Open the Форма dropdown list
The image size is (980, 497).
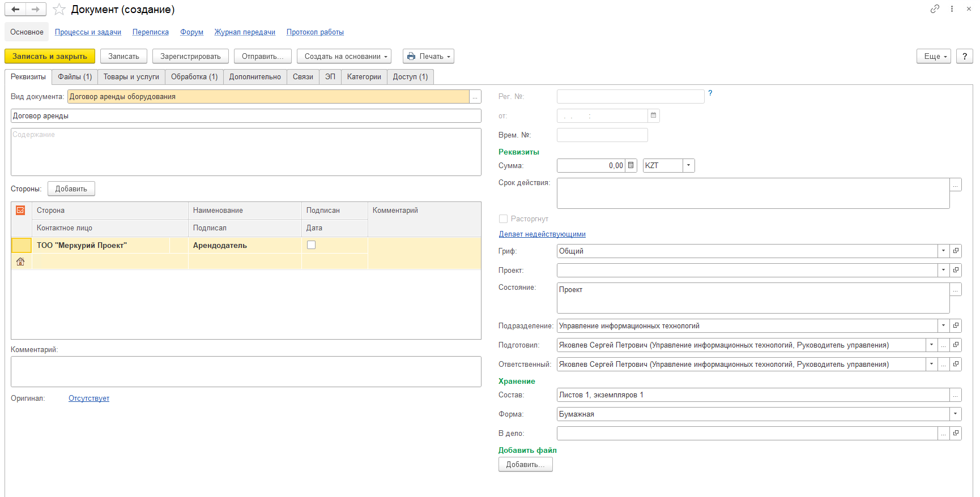point(955,414)
